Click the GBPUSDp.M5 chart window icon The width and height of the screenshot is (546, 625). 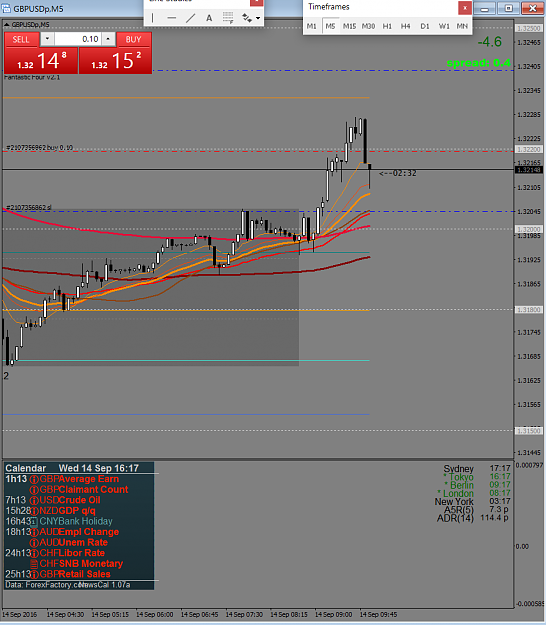click(x=6, y=8)
